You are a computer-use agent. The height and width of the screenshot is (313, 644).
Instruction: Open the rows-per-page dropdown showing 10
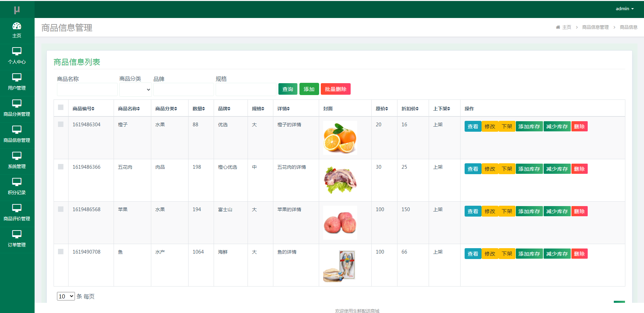click(66, 296)
